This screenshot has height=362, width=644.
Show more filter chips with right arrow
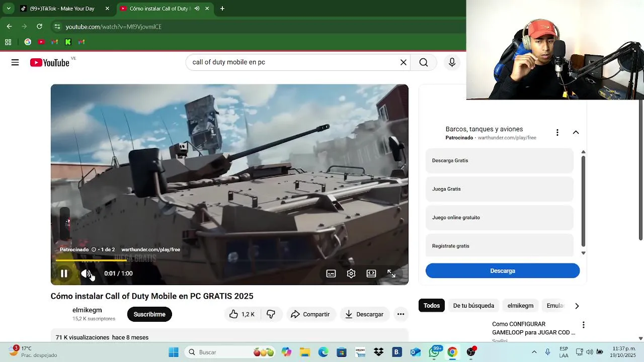pos(577,306)
